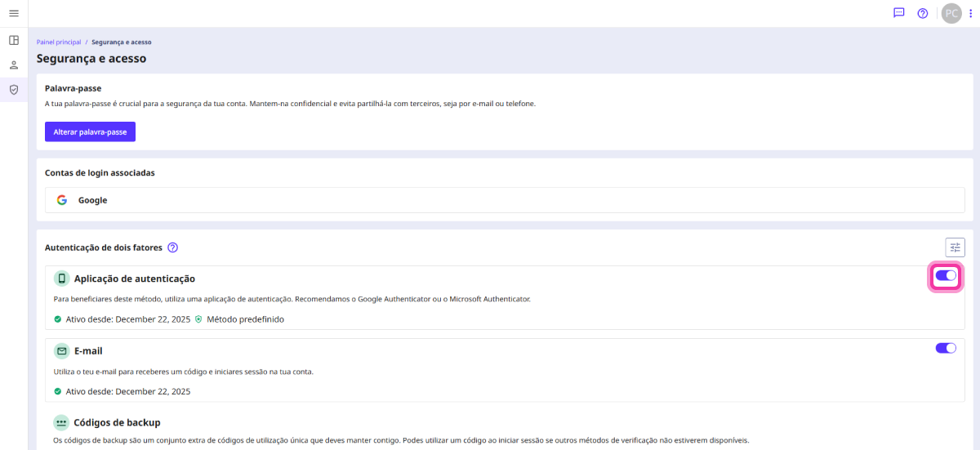Select the security shield icon in sidebar
Screen dimensions: 980x450
point(14,90)
